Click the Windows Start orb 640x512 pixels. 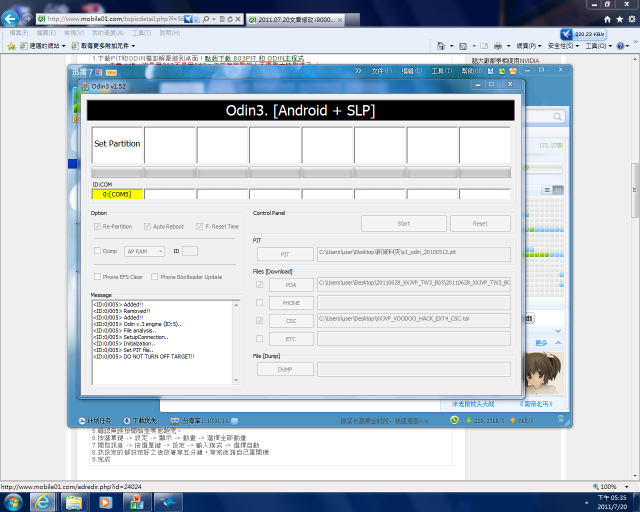pyautogui.click(x=13, y=502)
